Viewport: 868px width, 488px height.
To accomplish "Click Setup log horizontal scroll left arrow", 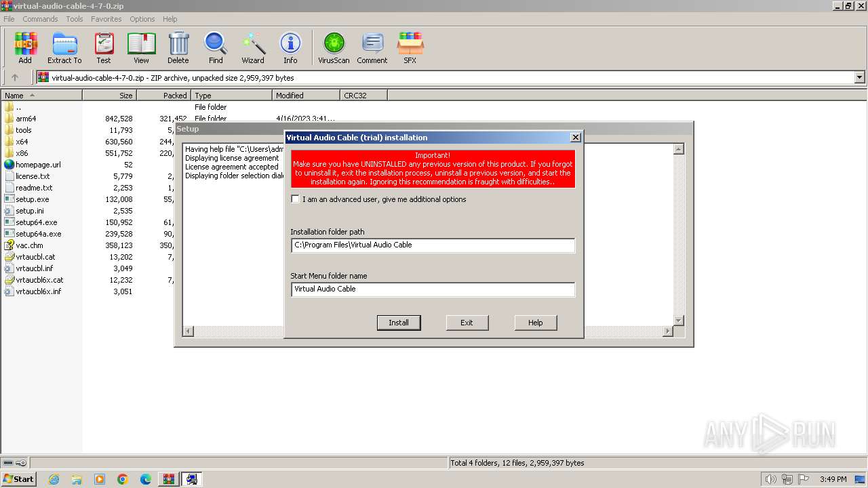I will pyautogui.click(x=189, y=331).
